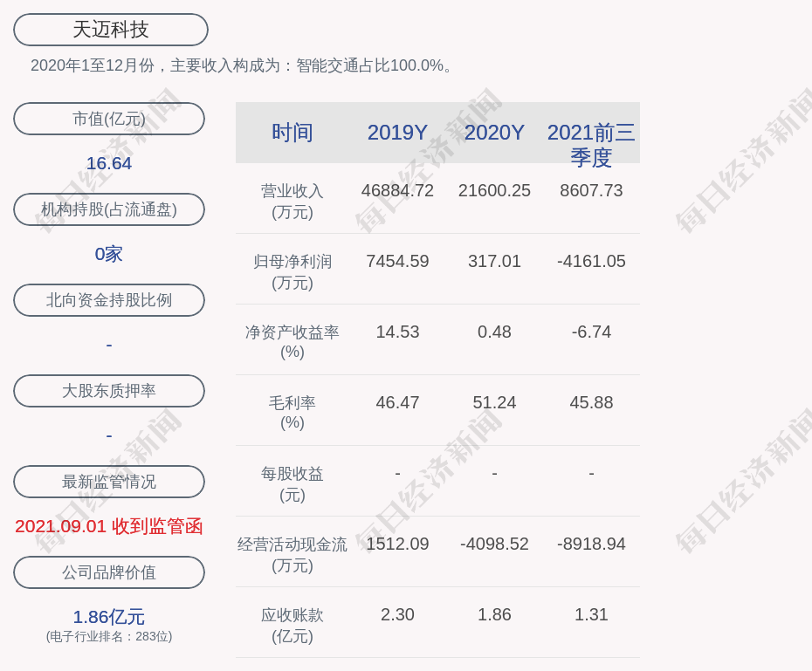Click the 经营活动现金流(万元) row label
The height and width of the screenshot is (671, 812).
[292, 554]
